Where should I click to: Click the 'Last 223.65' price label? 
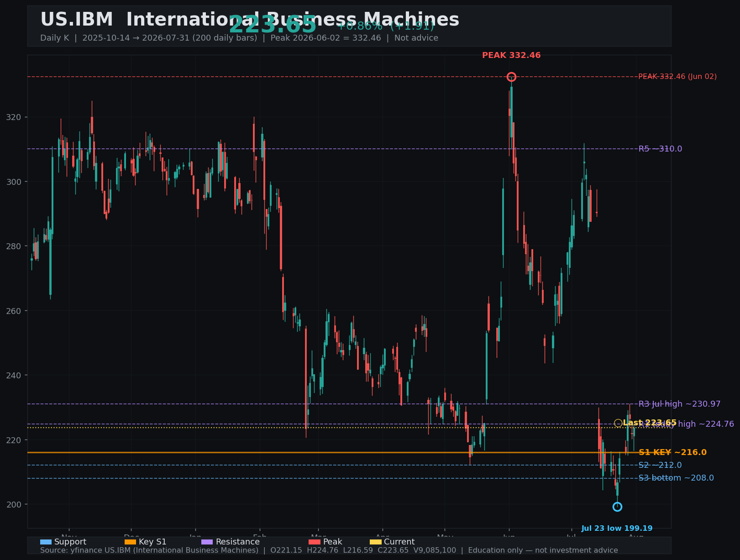(x=650, y=423)
